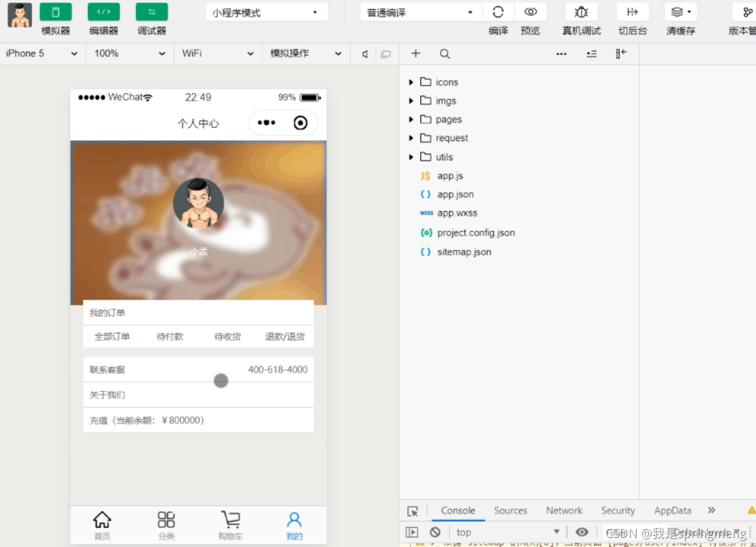Show more devtools tabs
This screenshot has width=756, height=547.
pyautogui.click(x=712, y=510)
